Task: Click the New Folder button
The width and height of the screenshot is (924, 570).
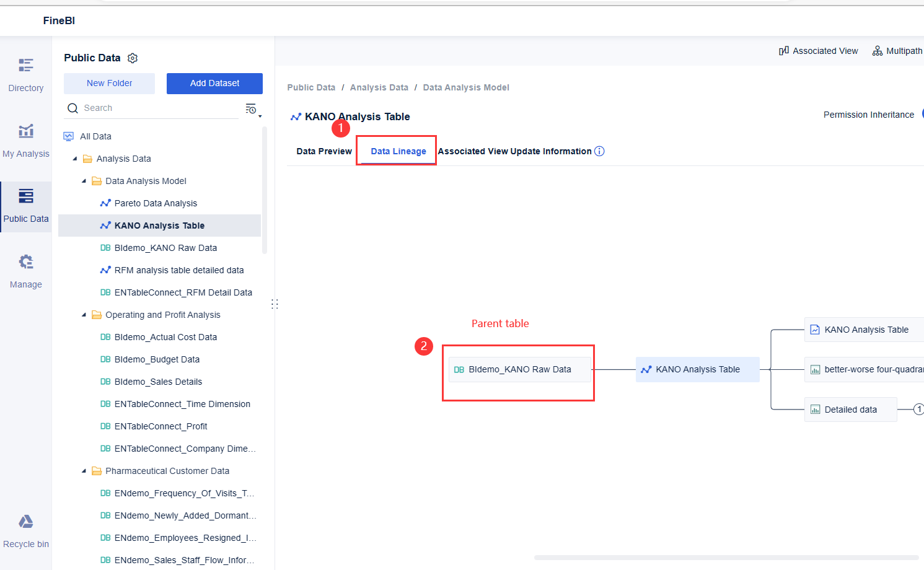Action: pos(109,83)
